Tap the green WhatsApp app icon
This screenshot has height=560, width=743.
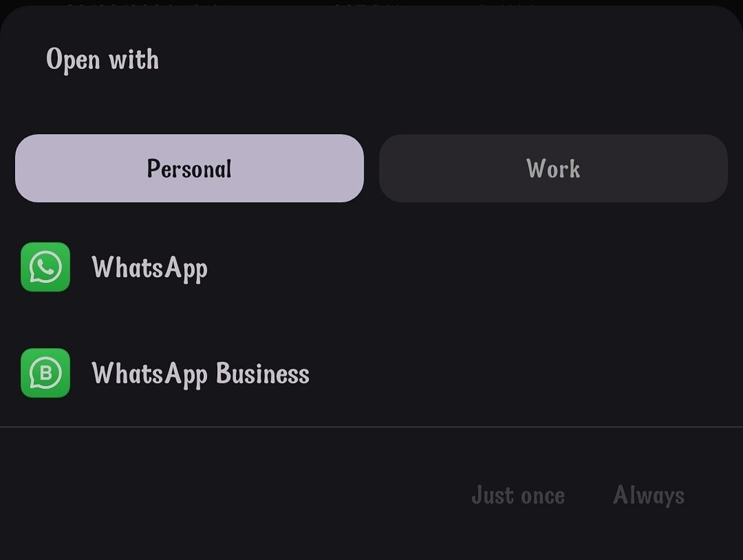(x=45, y=267)
